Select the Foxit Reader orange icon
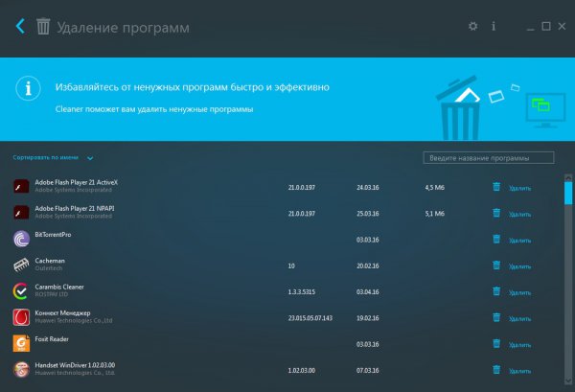This screenshot has width=575, height=392. pyautogui.click(x=21, y=343)
